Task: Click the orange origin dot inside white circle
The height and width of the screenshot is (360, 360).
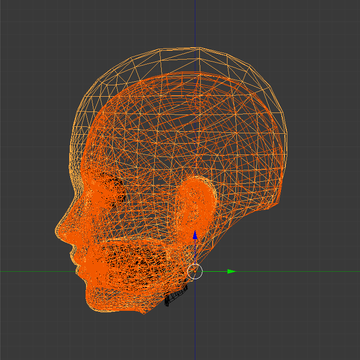Action: pos(195,272)
